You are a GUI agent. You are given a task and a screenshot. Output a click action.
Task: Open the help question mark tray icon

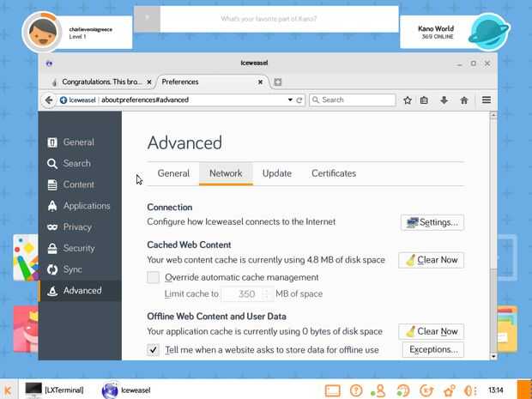click(356, 391)
